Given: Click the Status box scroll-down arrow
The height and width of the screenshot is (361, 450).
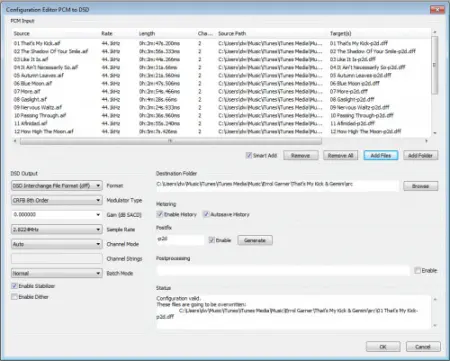Looking at the screenshot, I should coord(435,325).
